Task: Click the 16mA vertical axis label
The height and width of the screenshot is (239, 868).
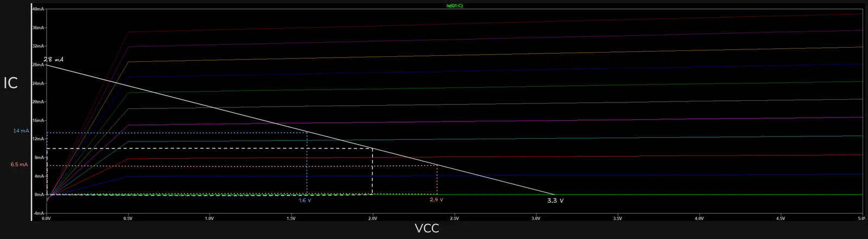Action: [39, 120]
